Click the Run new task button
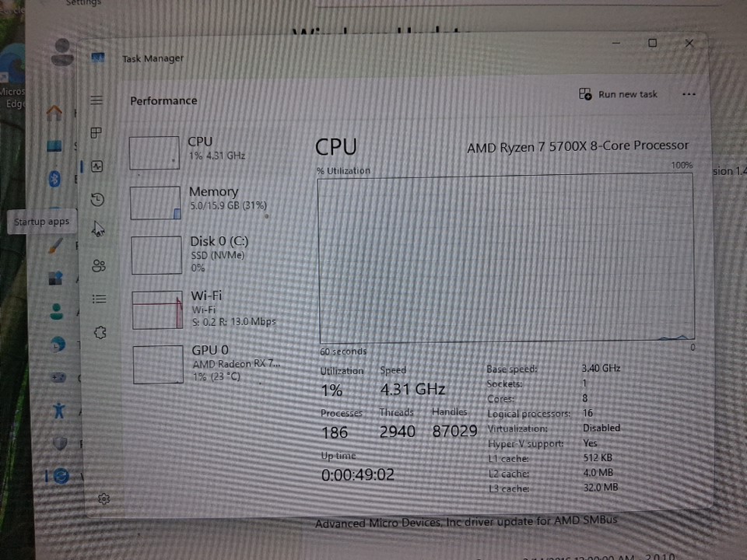 (x=619, y=94)
